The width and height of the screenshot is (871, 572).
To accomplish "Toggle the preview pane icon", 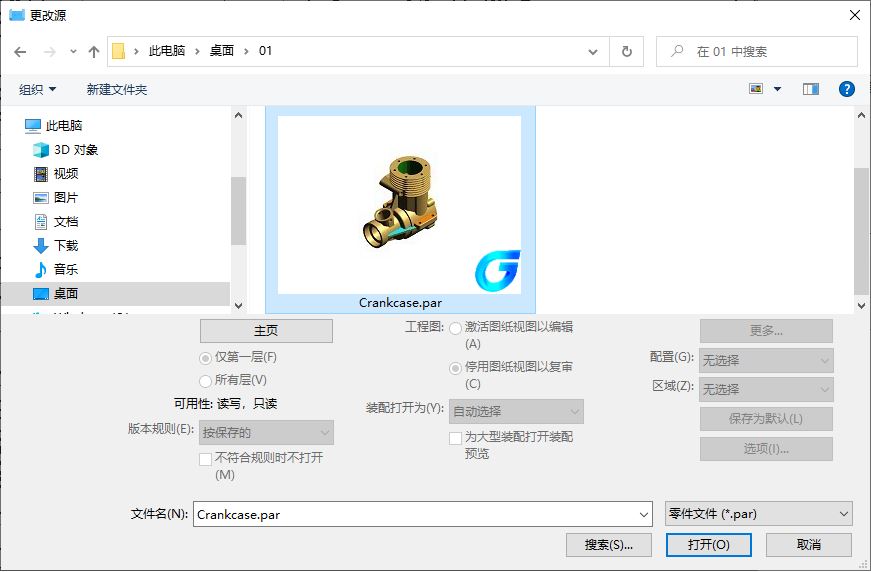I will pos(810,89).
